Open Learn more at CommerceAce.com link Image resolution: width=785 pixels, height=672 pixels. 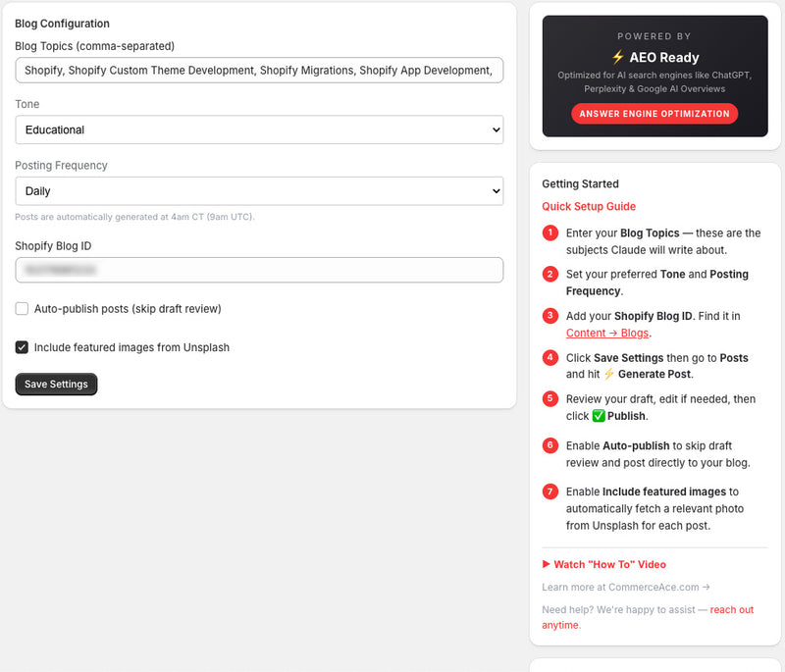(x=626, y=587)
